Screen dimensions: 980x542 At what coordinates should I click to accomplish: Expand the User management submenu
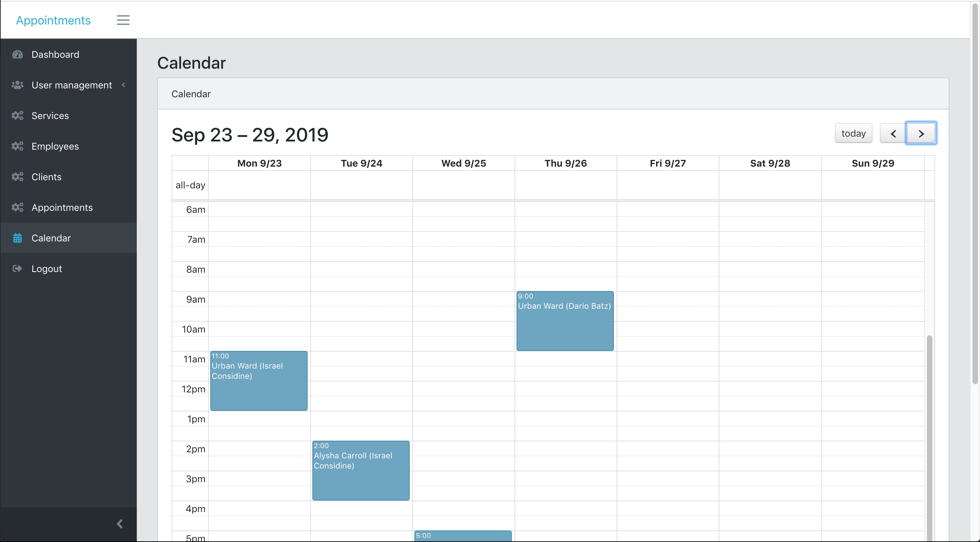point(123,85)
